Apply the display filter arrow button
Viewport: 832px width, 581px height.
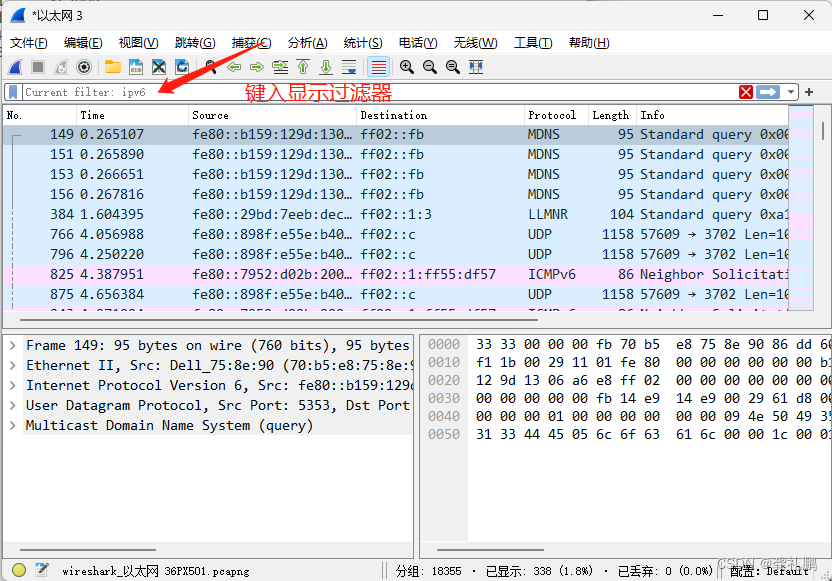tap(768, 92)
